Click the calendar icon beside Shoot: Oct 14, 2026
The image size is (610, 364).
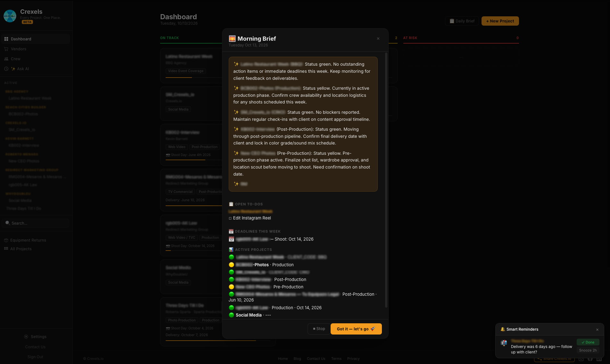coord(232,239)
